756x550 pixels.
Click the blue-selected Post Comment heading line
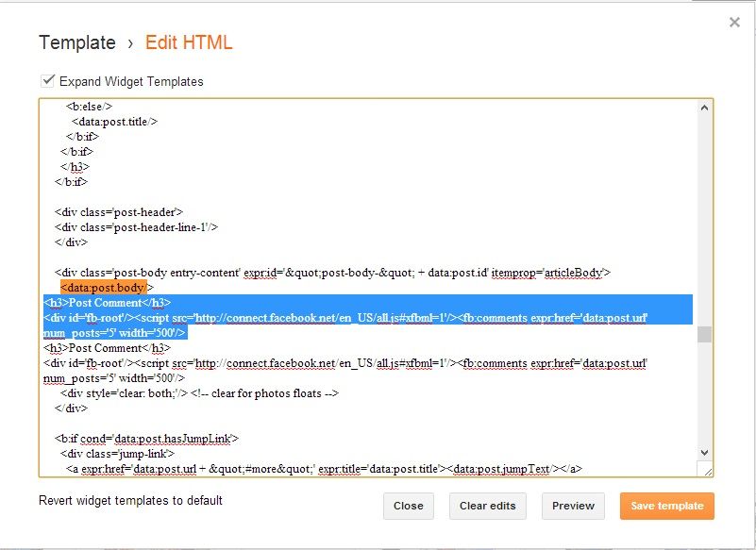tap(107, 303)
